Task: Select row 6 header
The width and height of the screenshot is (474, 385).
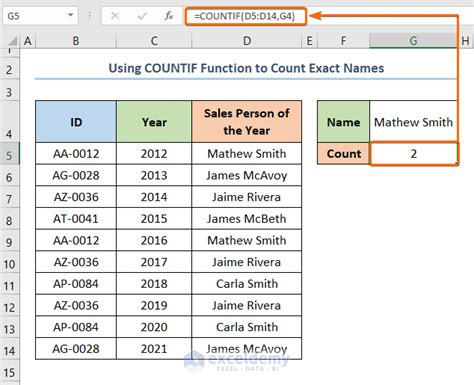Action: tap(9, 176)
